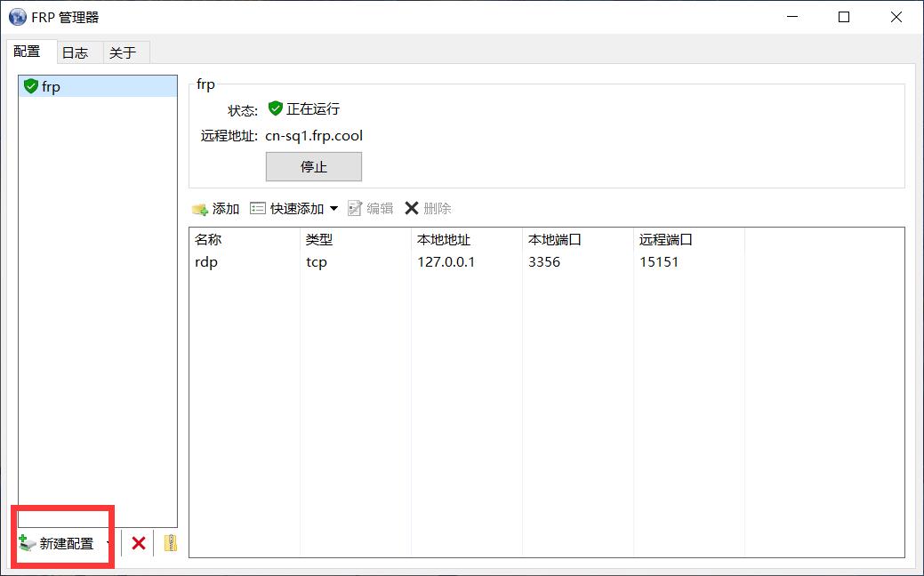The image size is (924, 576).
Task: Click the 正在运行 status shield icon
Action: coord(275,108)
